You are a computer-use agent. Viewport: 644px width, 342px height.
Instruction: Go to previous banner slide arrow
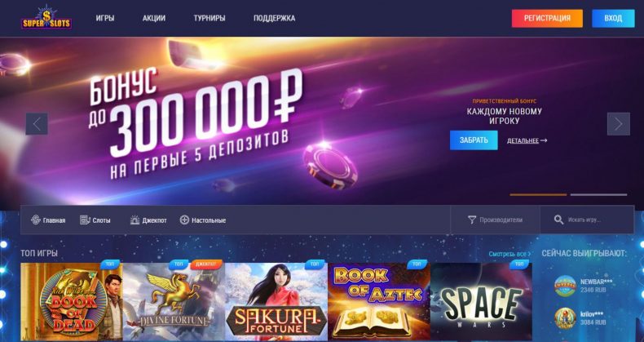pyautogui.click(x=37, y=124)
